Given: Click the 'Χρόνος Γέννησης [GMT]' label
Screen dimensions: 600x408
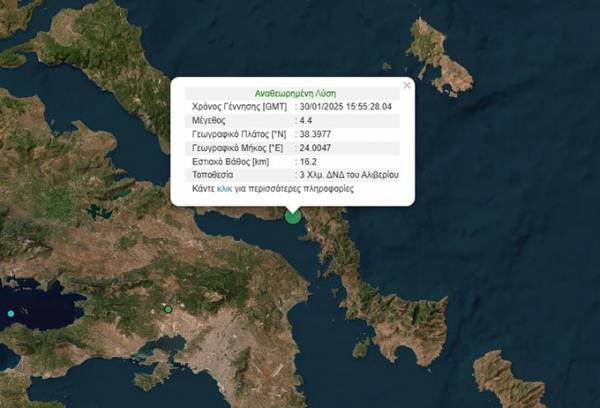Looking at the screenshot, I should tap(239, 106).
